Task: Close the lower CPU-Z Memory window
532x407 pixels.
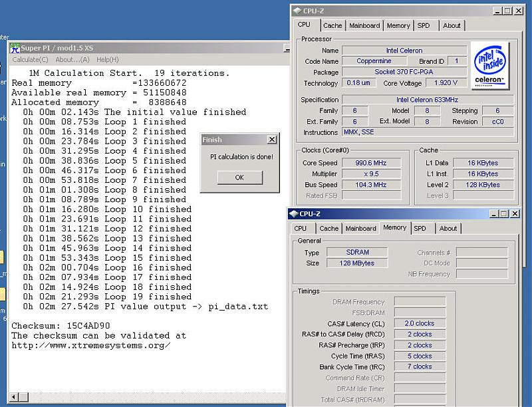Action: point(515,213)
